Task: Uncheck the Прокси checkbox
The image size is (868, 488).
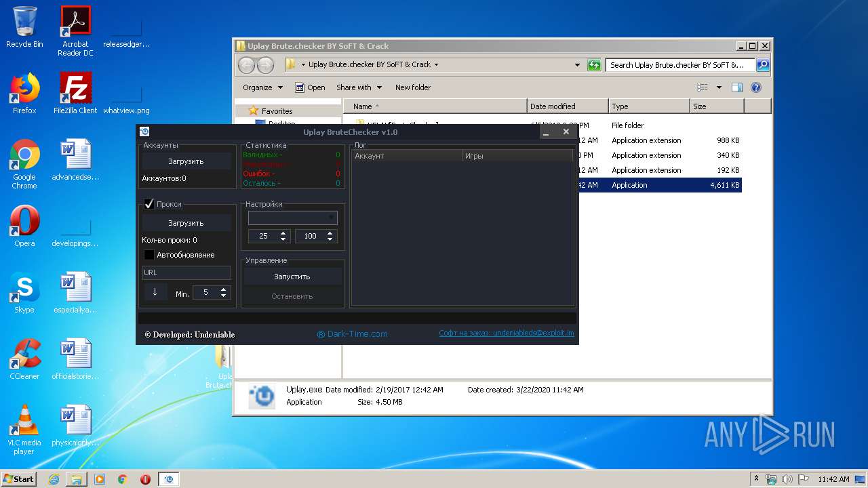Action: [x=149, y=204]
